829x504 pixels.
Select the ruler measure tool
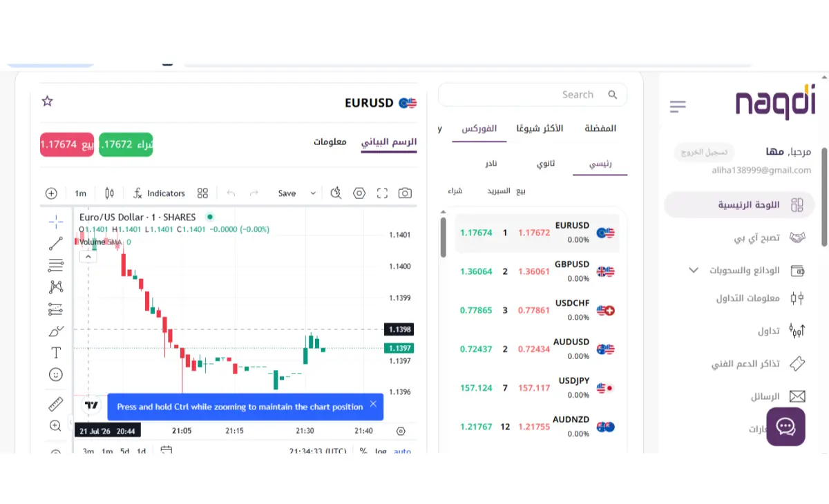click(56, 404)
